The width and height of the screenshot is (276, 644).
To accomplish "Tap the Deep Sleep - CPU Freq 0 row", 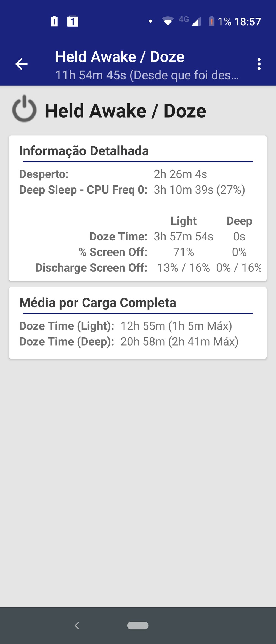I will [x=132, y=190].
